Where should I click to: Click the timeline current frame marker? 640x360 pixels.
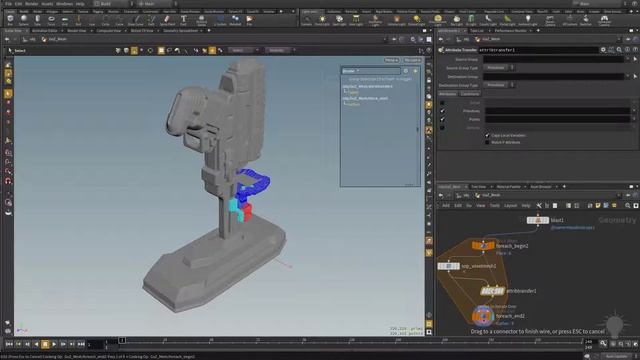point(122,340)
